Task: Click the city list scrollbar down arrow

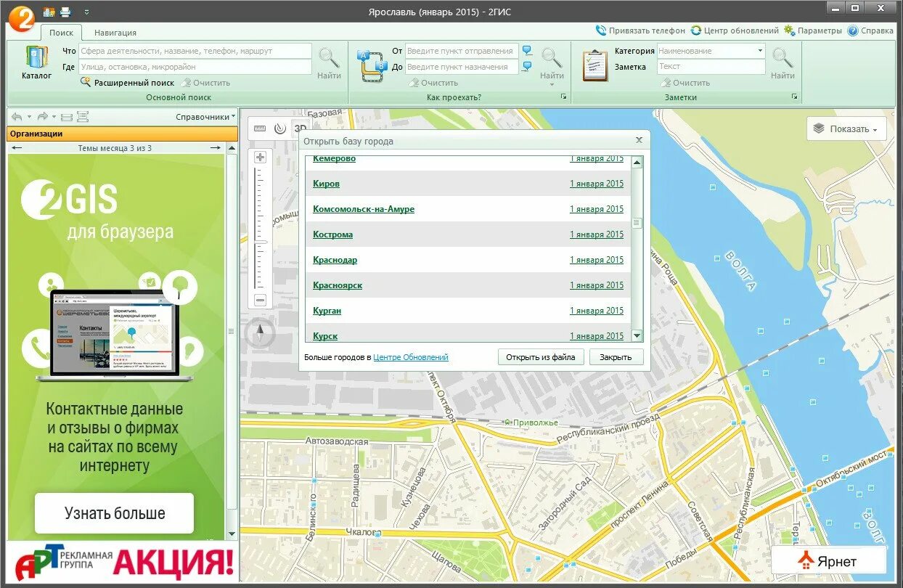Action: coord(637,335)
